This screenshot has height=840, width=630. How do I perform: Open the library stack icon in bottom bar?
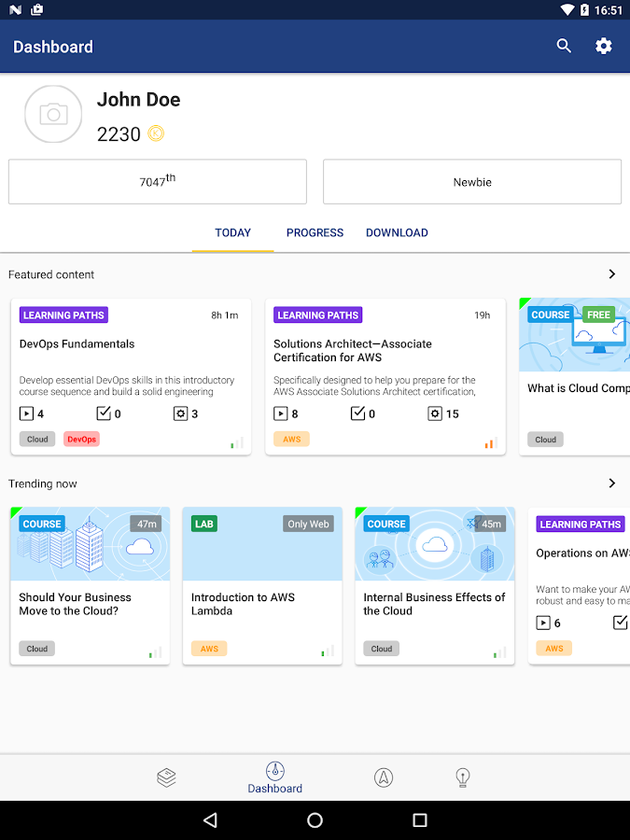(167, 777)
